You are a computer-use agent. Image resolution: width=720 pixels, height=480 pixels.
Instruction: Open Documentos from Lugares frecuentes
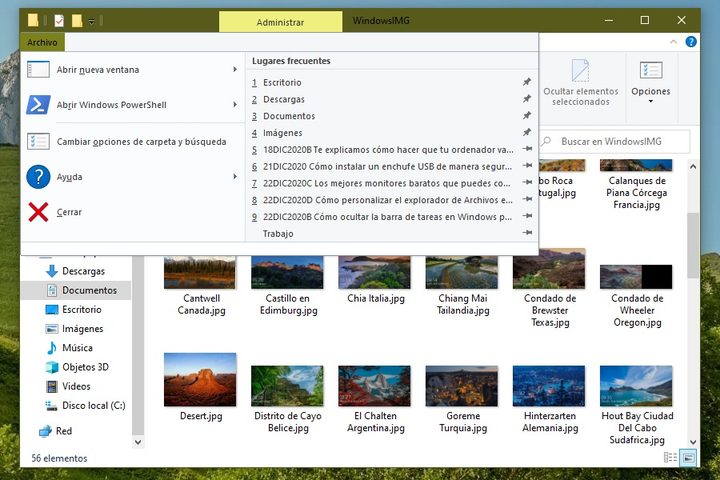click(392, 116)
